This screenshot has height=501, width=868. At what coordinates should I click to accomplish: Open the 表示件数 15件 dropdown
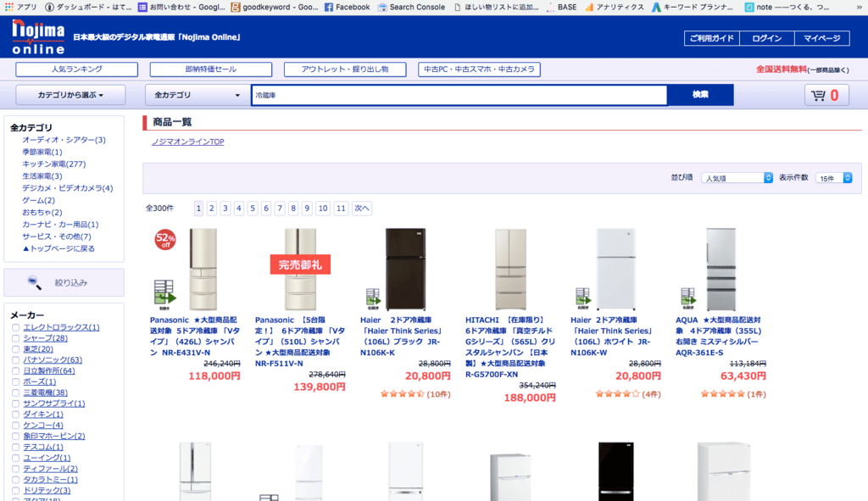[x=834, y=178]
